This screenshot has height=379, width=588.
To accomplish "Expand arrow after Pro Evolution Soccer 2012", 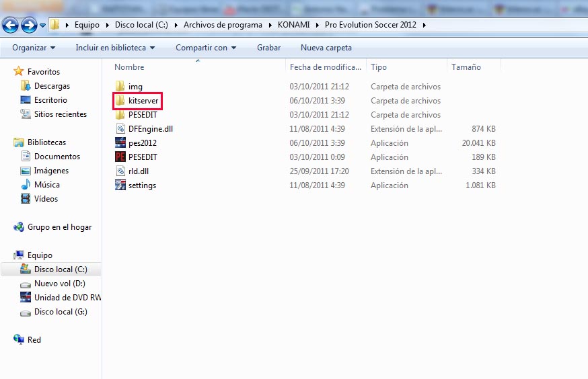I will pyautogui.click(x=424, y=25).
